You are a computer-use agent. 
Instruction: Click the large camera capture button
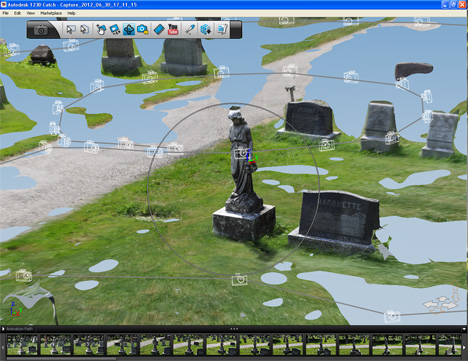[x=41, y=30]
